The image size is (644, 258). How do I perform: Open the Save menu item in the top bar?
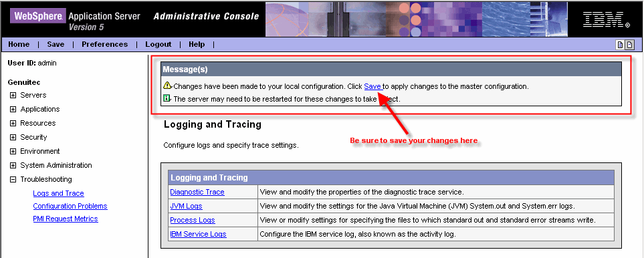pyautogui.click(x=56, y=44)
